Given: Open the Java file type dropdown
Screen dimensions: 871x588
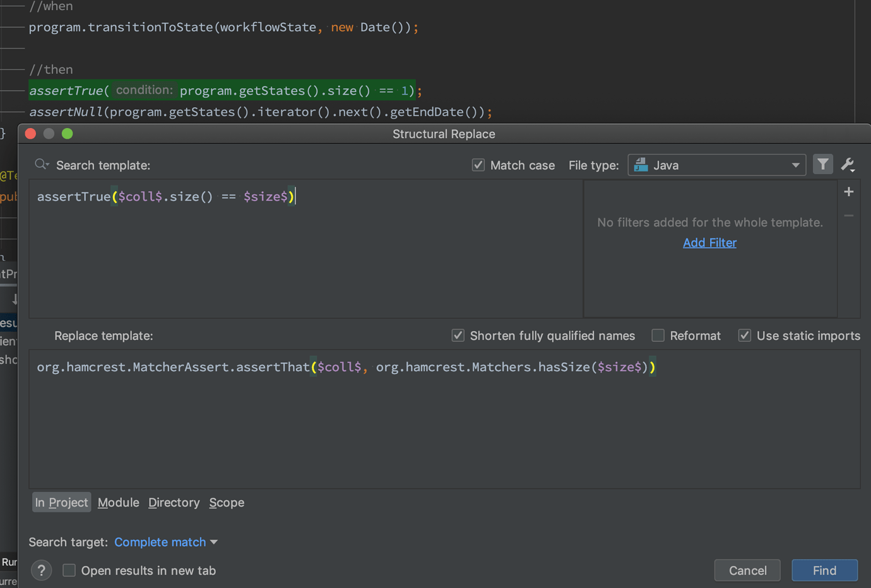Looking at the screenshot, I should 717,165.
